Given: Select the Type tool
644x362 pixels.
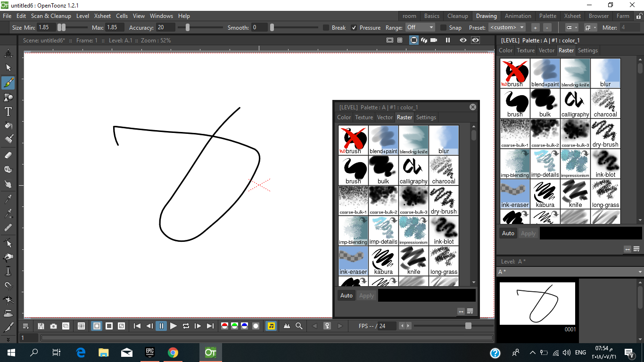Looking at the screenshot, I should (8, 112).
